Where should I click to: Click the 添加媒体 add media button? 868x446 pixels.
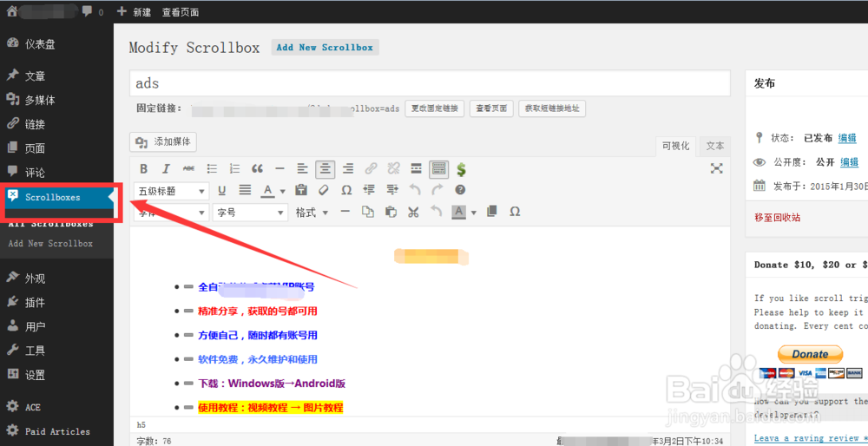coord(163,142)
